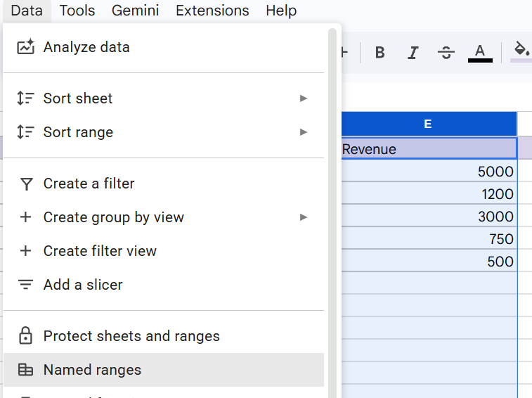Screen dimensions: 532x398
Task: Select Create filter view option
Action: pos(164,251)
